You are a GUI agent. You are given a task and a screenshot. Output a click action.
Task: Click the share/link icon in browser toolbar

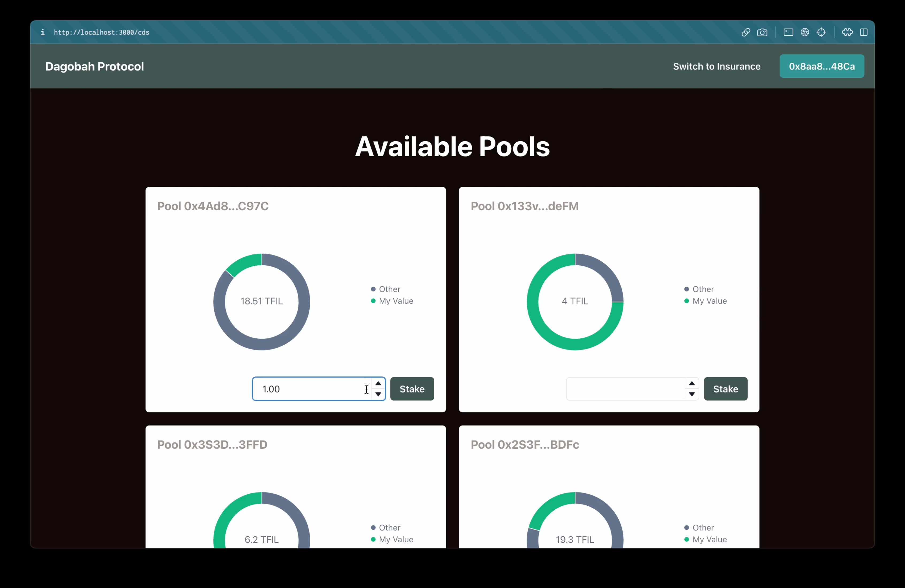tap(746, 32)
